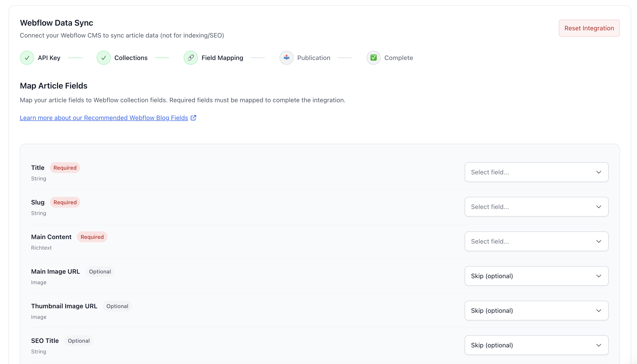Go to the Complete step
This screenshot has width=637, height=364.
[399, 58]
